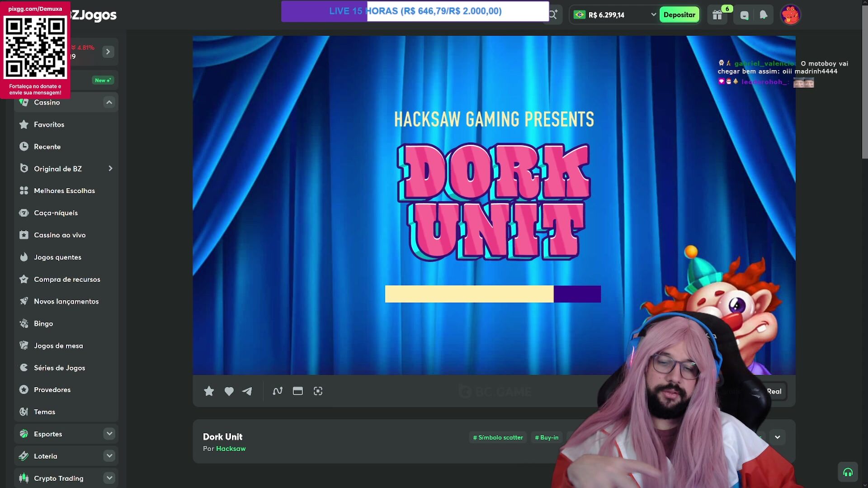Open Provedores list

click(66, 390)
